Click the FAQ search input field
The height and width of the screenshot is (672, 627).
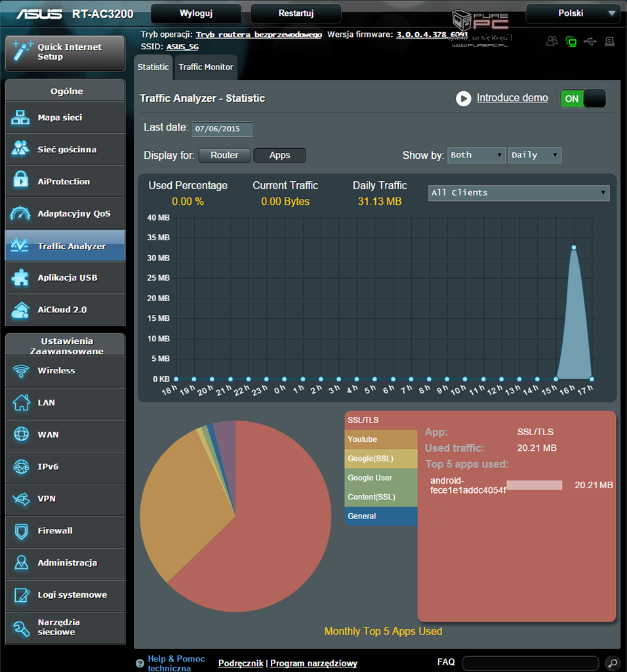530,663
